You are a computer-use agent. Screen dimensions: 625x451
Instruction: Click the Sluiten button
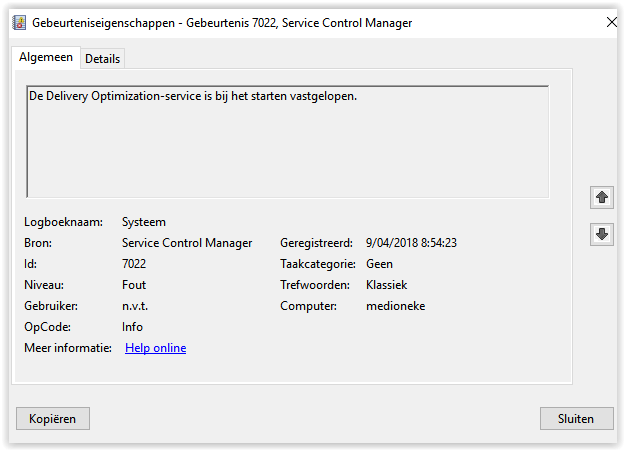(x=576, y=418)
